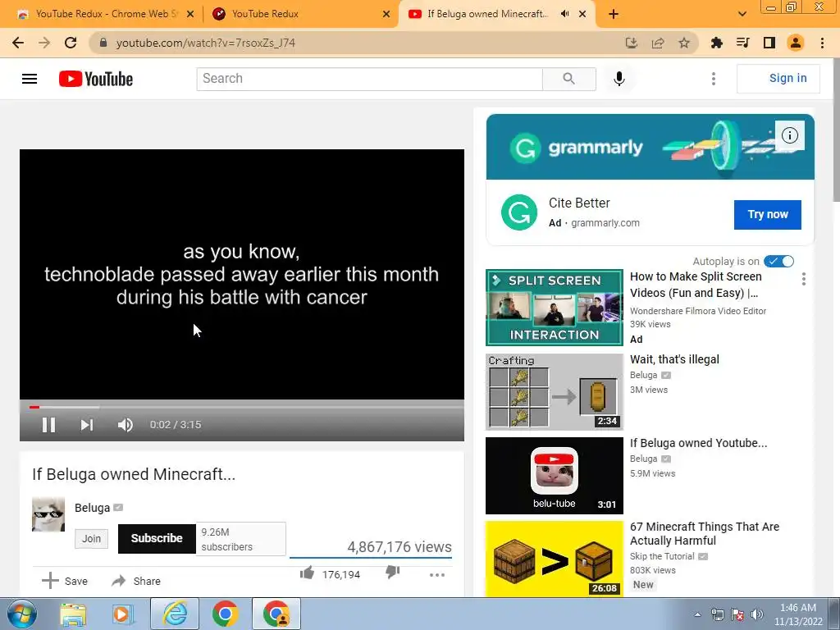Open the taskbar clock showing 1:46 AM
The height and width of the screenshot is (630, 840).
[798, 614]
